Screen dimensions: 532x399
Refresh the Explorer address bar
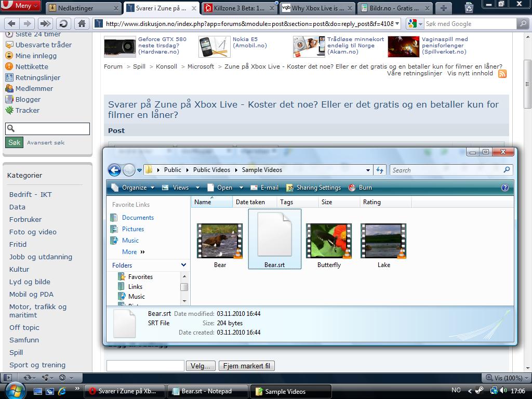380,170
